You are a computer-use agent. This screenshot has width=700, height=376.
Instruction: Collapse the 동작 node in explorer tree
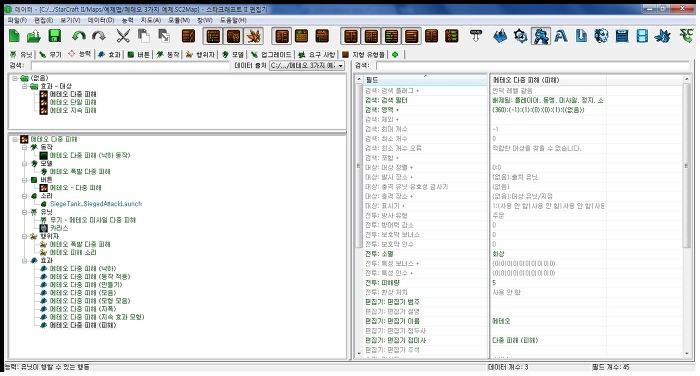click(25, 147)
